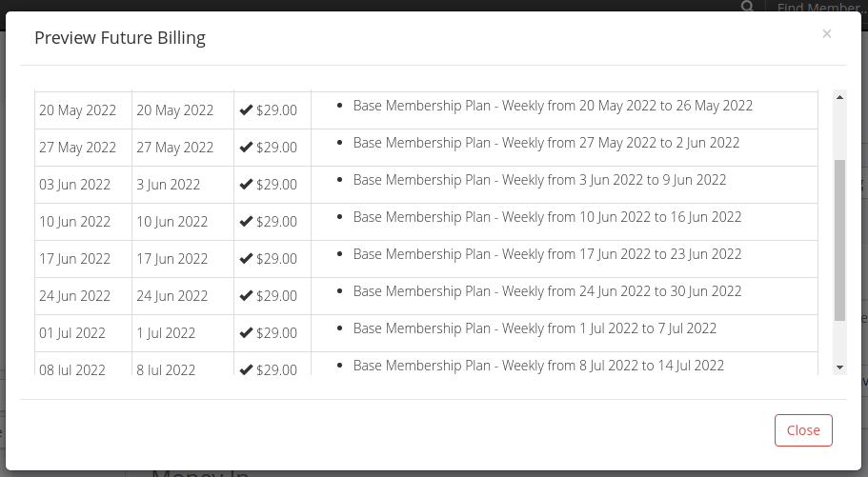
Task: Click the search magnifier icon beside Find Member
Action: tap(747, 7)
